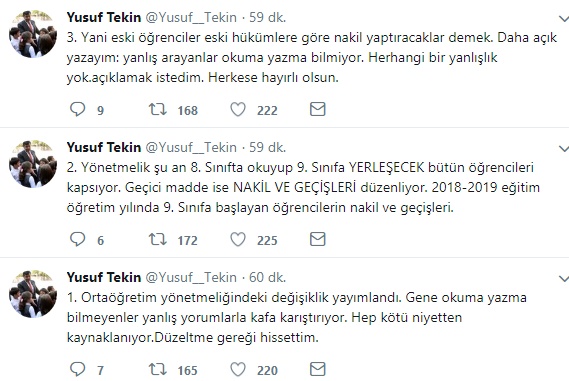Reply to the tweet with 7 replies

[77, 369]
